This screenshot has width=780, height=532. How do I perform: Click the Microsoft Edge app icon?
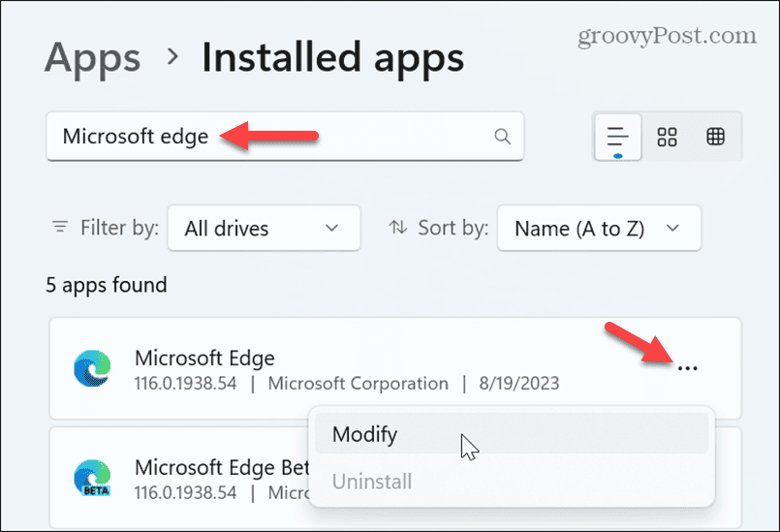[92, 368]
